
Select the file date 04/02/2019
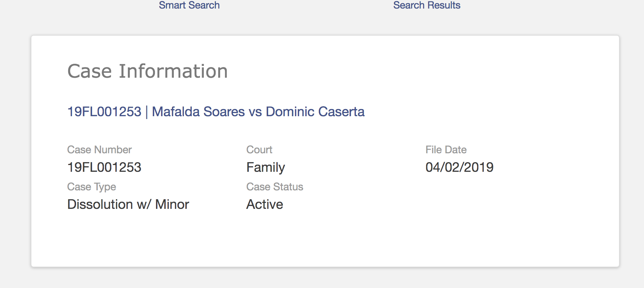click(x=459, y=167)
